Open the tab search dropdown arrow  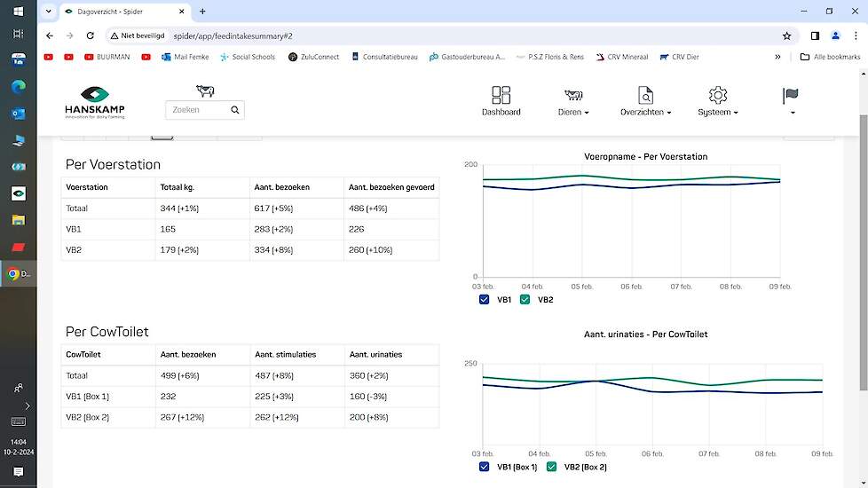coord(48,11)
